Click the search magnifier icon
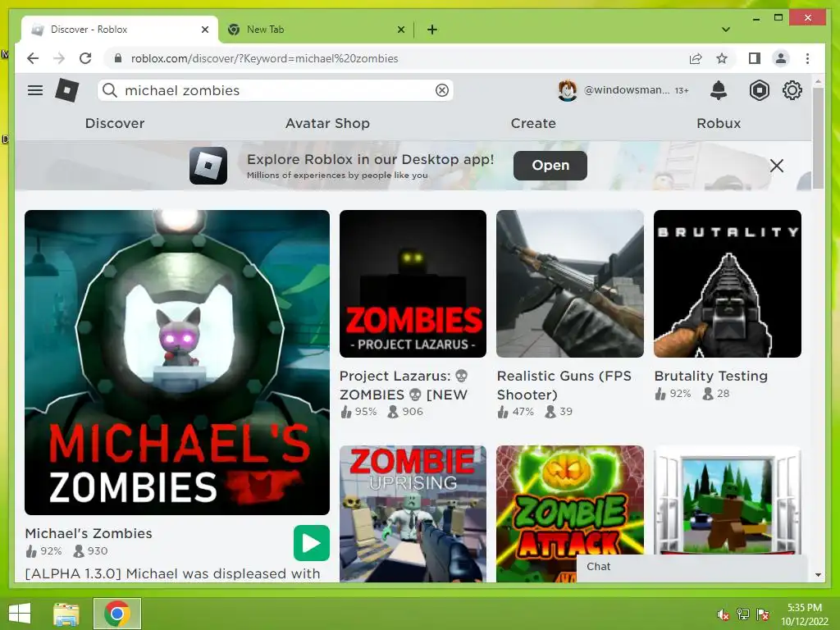The width and height of the screenshot is (840, 630). point(110,90)
